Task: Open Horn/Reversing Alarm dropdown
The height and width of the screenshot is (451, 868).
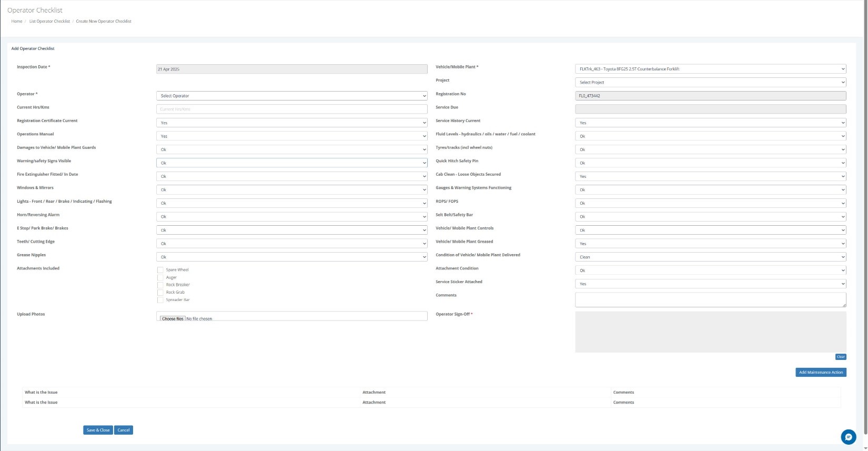Action: [291, 217]
